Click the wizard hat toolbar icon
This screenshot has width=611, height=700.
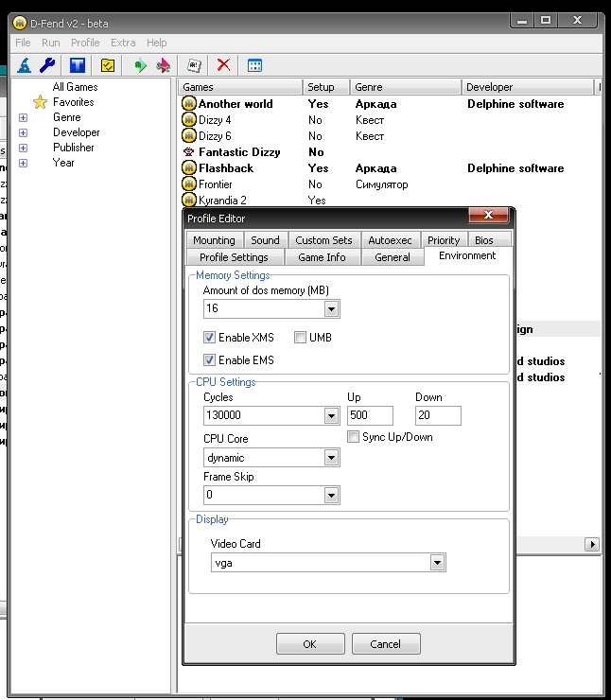tap(26, 65)
